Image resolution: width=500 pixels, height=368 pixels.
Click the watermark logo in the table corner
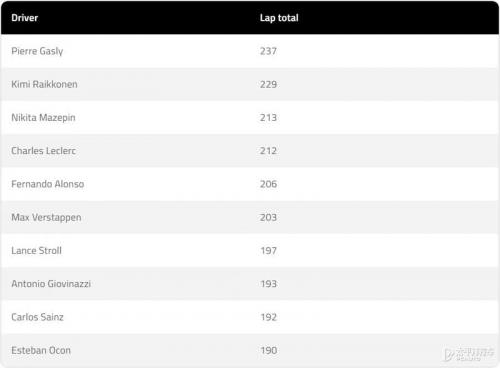pyautogui.click(x=469, y=354)
